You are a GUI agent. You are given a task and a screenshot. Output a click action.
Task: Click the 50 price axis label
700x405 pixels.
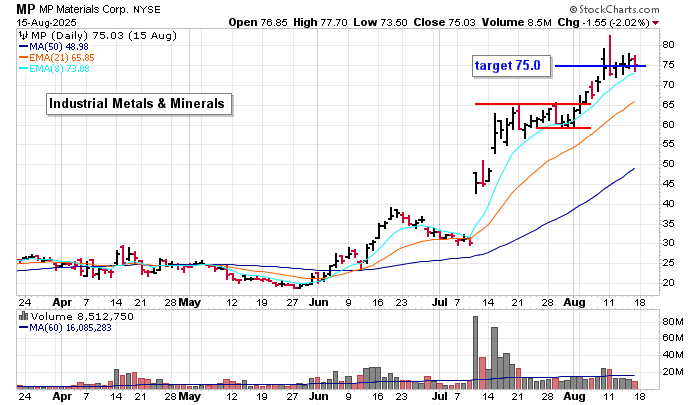click(x=668, y=164)
